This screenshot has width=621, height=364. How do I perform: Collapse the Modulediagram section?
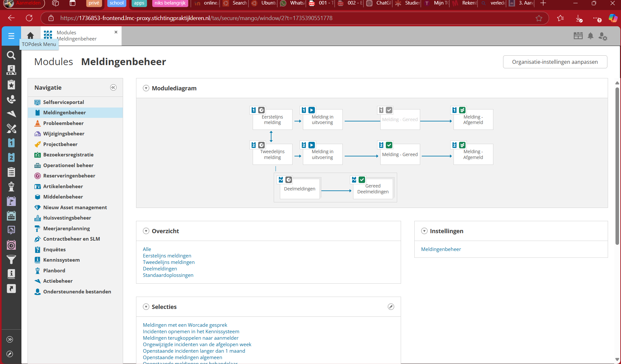146,88
